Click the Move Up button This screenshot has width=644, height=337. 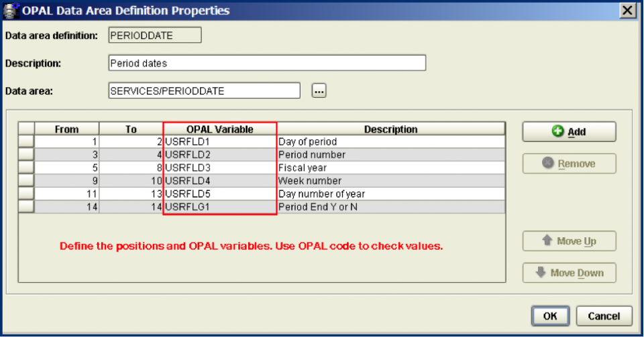[569, 241]
